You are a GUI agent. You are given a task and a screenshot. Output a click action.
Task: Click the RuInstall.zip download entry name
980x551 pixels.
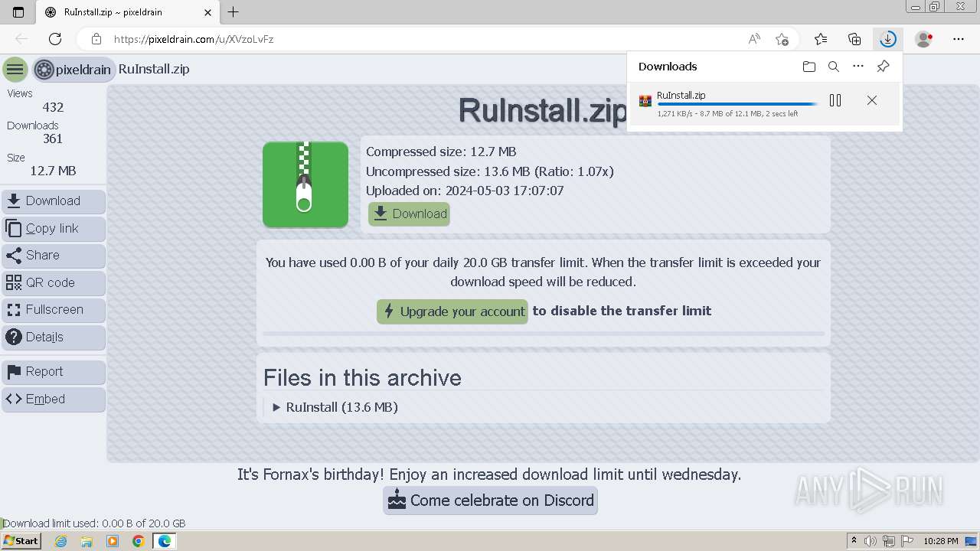[x=681, y=96]
